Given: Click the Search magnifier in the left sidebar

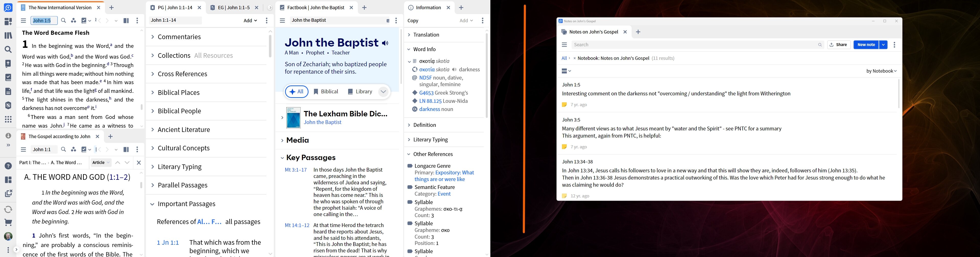Looking at the screenshot, I should coord(8,50).
